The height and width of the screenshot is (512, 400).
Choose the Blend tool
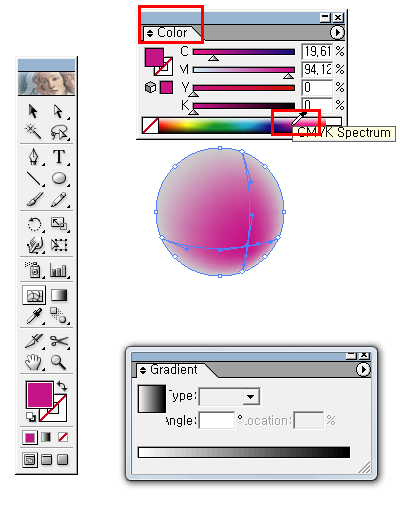tap(58, 315)
